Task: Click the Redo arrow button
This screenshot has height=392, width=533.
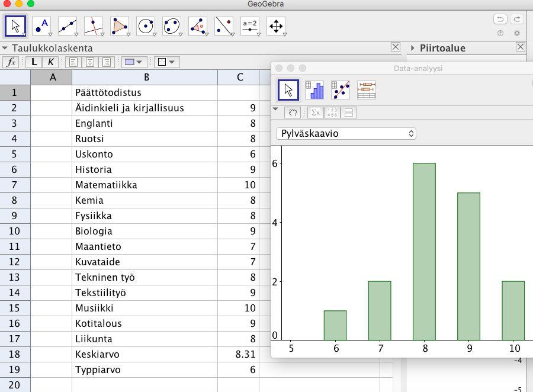Action: click(516, 19)
